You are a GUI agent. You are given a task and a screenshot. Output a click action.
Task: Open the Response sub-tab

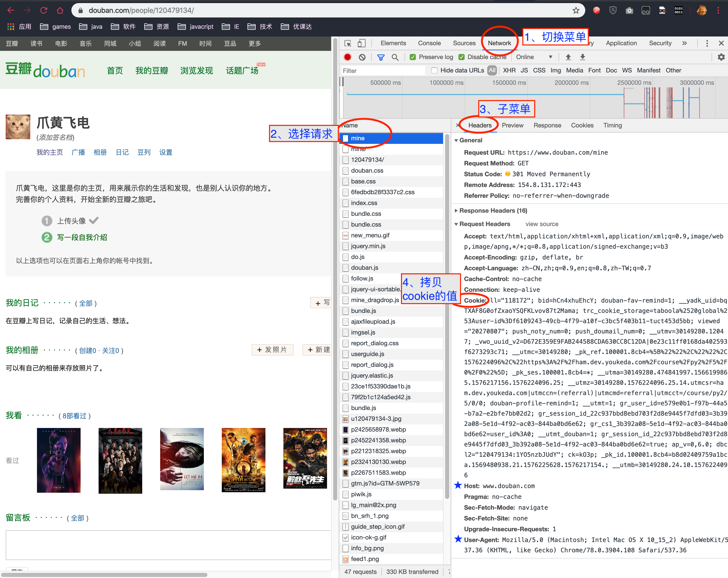pos(547,125)
